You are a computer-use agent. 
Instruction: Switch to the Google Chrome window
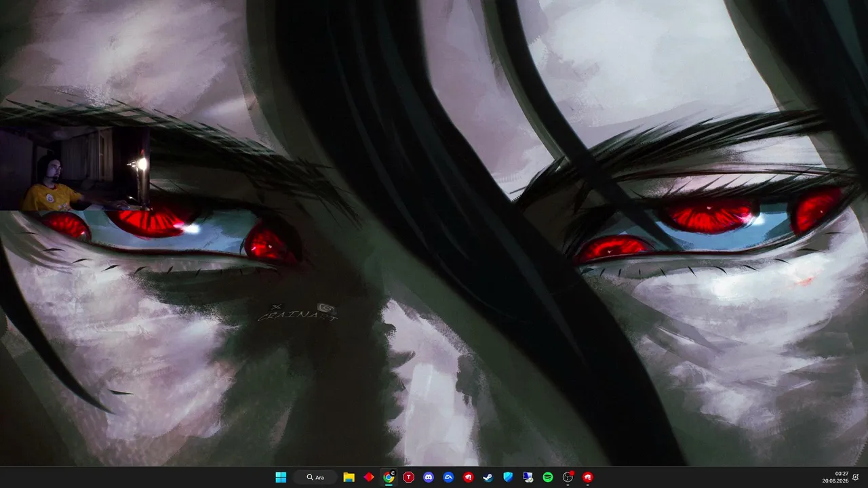389,477
